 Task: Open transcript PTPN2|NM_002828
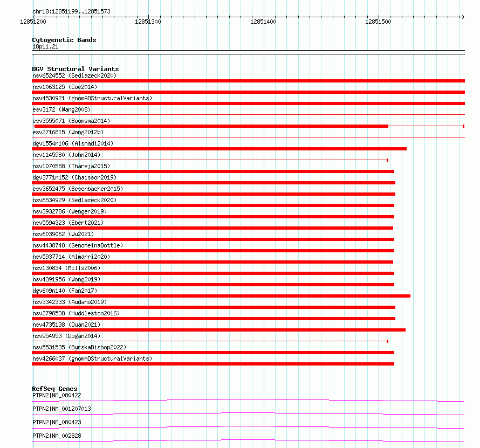tap(57, 436)
